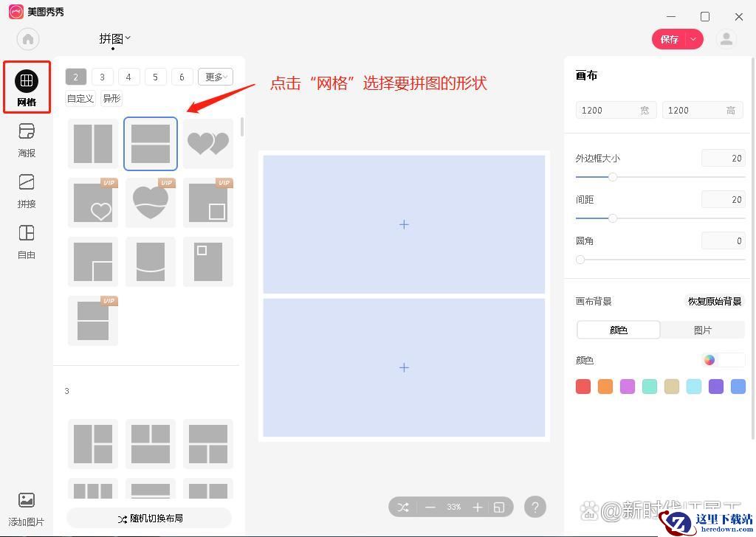Select the layout with small top-left square
The image size is (756, 537).
(x=207, y=262)
